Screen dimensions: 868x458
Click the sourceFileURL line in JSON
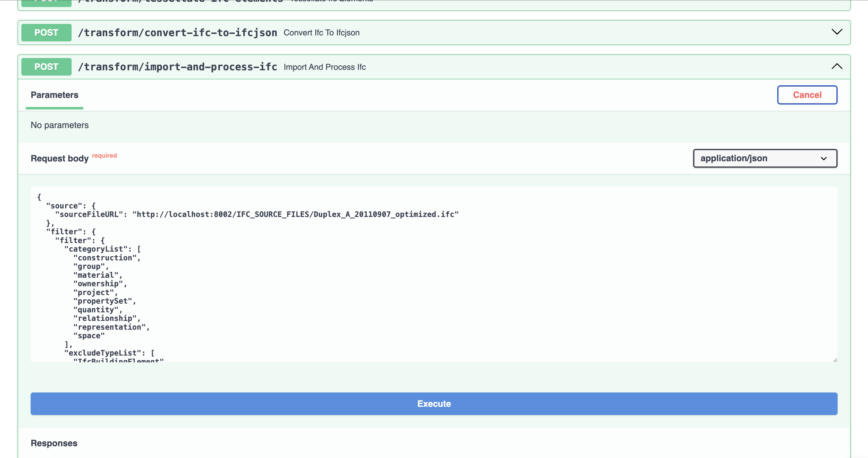(257, 214)
